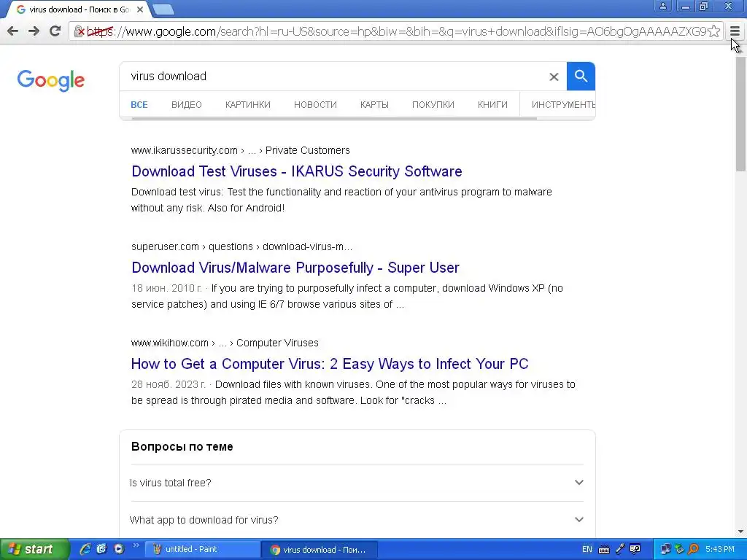The image size is (747, 560).
Task: Click the second Quick Launch icon
Action: coord(101,549)
